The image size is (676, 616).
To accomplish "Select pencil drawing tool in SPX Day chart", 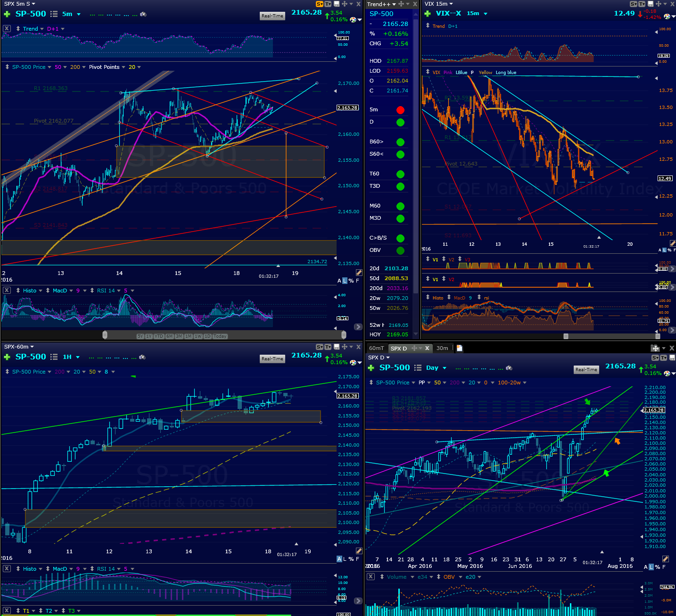I will [666, 559].
